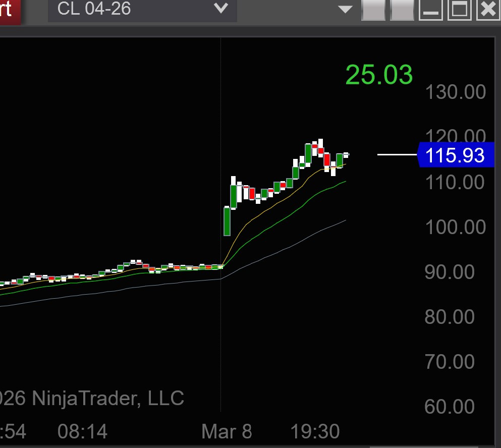Click the 08:14 time axis label
Screen dimensions: 501x448
point(82,432)
